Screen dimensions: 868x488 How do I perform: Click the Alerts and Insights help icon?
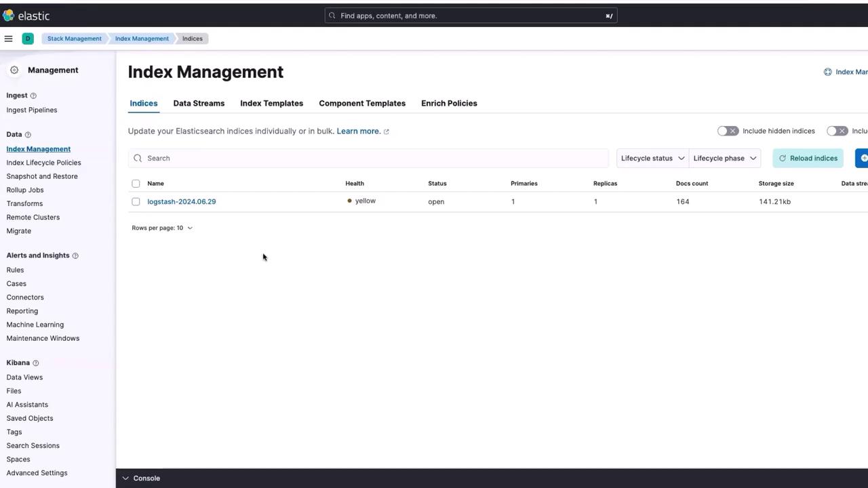click(x=75, y=256)
